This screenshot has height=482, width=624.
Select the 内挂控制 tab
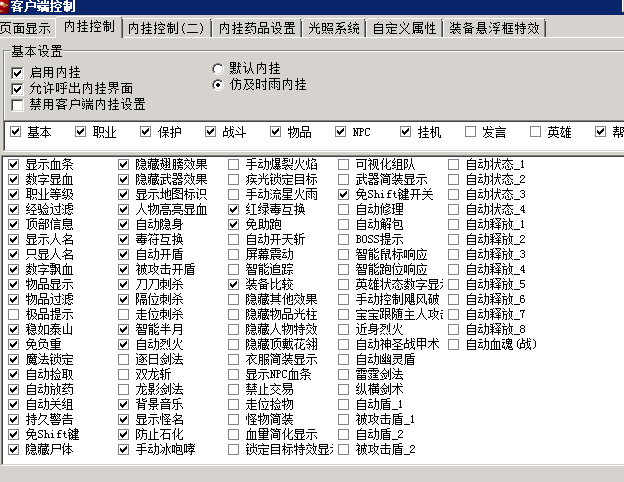(89, 27)
